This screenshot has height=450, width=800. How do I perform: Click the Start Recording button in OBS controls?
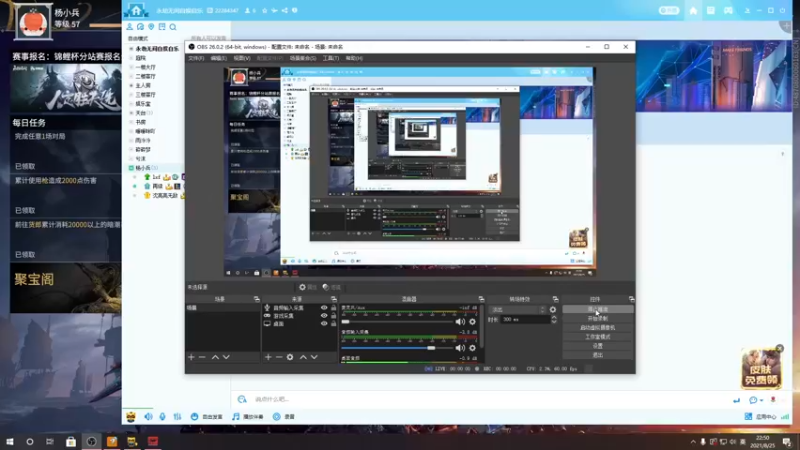pyautogui.click(x=598, y=318)
